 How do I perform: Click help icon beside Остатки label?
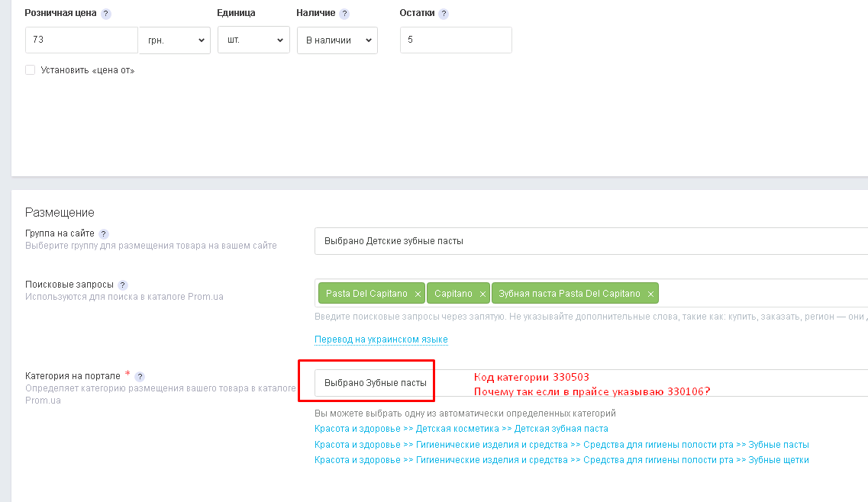pos(444,14)
